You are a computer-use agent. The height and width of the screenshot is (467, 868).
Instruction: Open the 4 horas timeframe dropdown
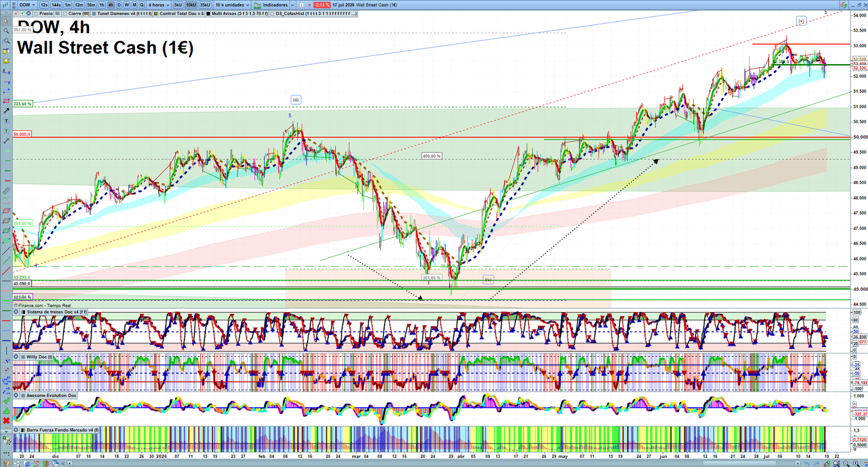pos(158,5)
